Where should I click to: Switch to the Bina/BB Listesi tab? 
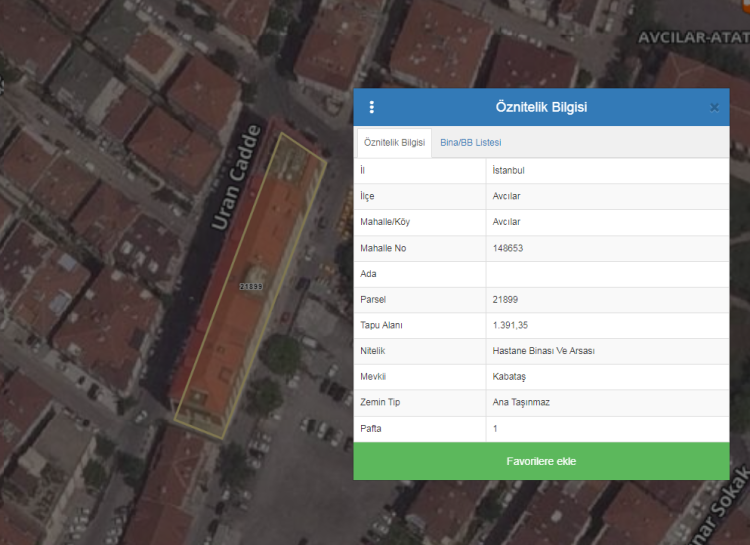tap(470, 143)
